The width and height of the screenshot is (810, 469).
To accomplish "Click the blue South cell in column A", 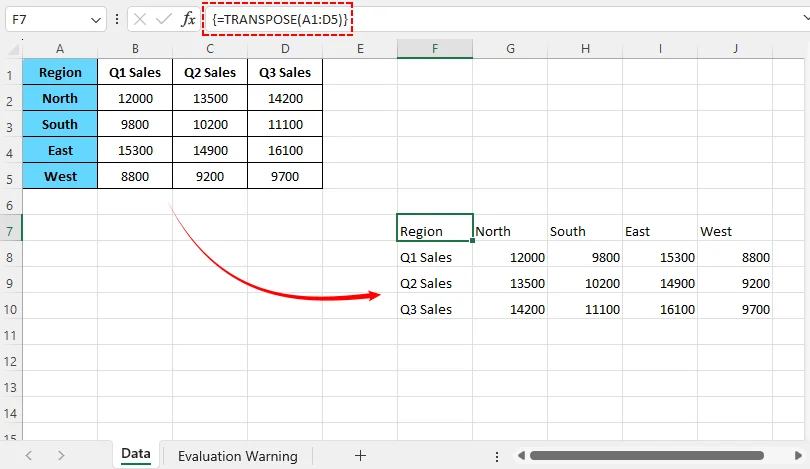I will [60, 124].
